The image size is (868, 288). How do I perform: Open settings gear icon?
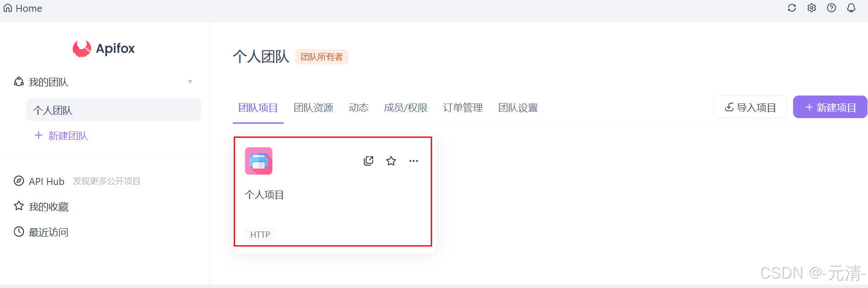[x=811, y=8]
